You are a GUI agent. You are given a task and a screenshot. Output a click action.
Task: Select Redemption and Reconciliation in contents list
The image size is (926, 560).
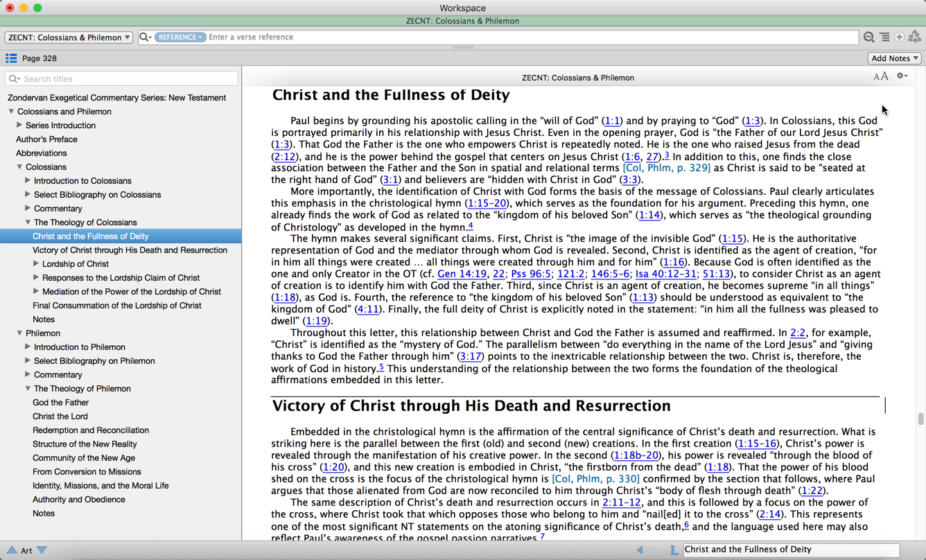point(90,430)
